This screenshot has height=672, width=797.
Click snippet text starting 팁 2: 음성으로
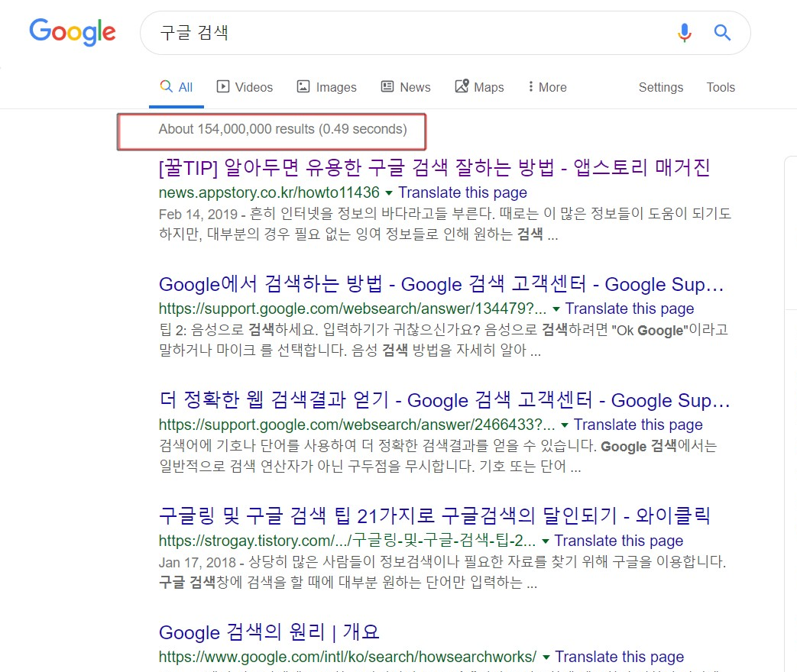[443, 340]
